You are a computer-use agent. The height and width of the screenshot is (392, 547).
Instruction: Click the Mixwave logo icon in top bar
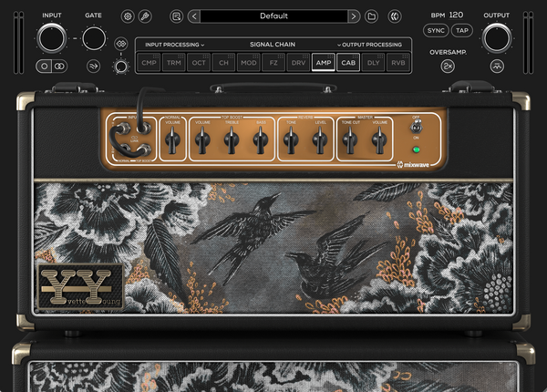395,16
